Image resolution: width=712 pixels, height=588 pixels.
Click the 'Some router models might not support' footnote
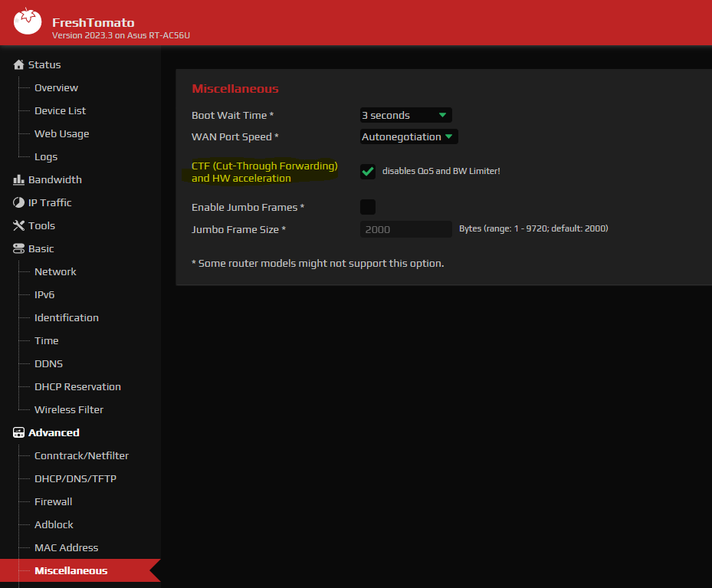(x=318, y=264)
